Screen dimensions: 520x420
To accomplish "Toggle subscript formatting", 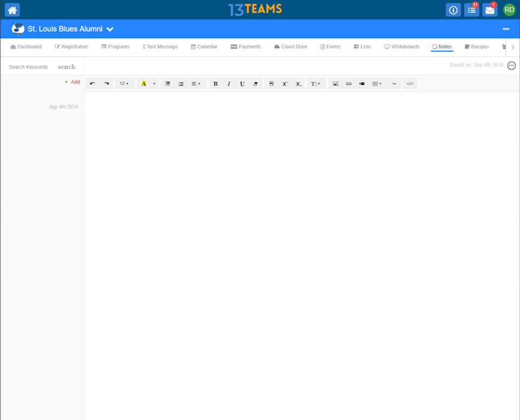I will pyautogui.click(x=298, y=83).
